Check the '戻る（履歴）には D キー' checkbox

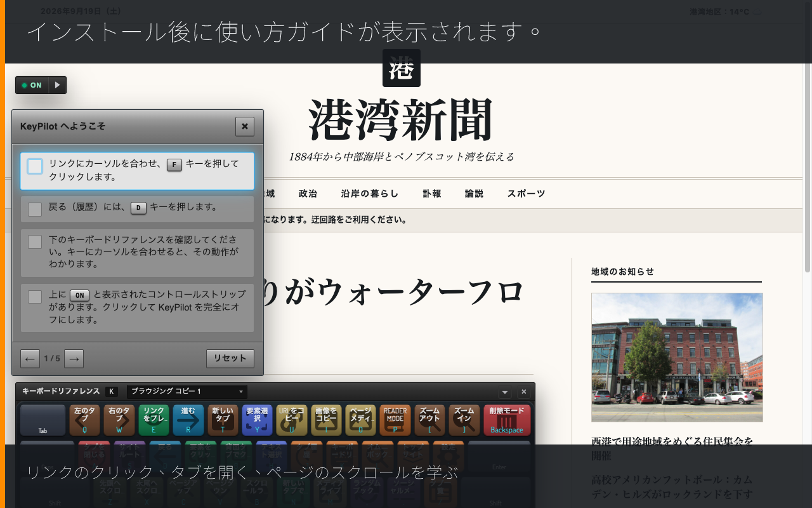(x=35, y=210)
